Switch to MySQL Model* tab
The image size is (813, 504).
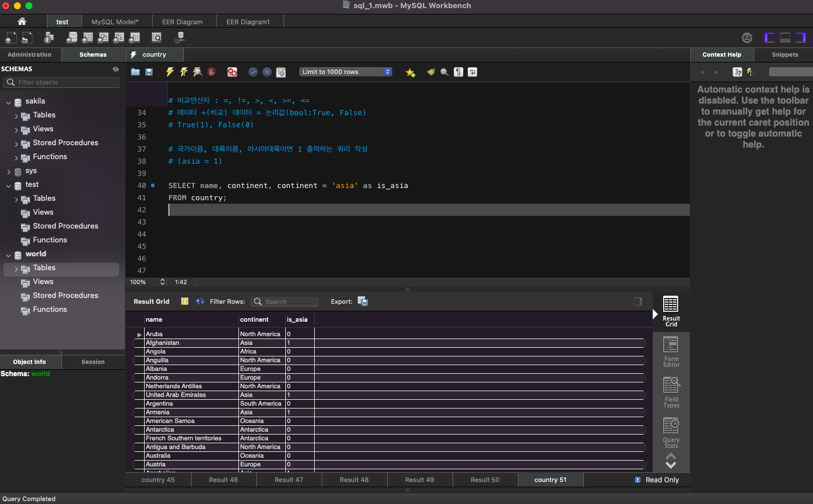tap(115, 22)
